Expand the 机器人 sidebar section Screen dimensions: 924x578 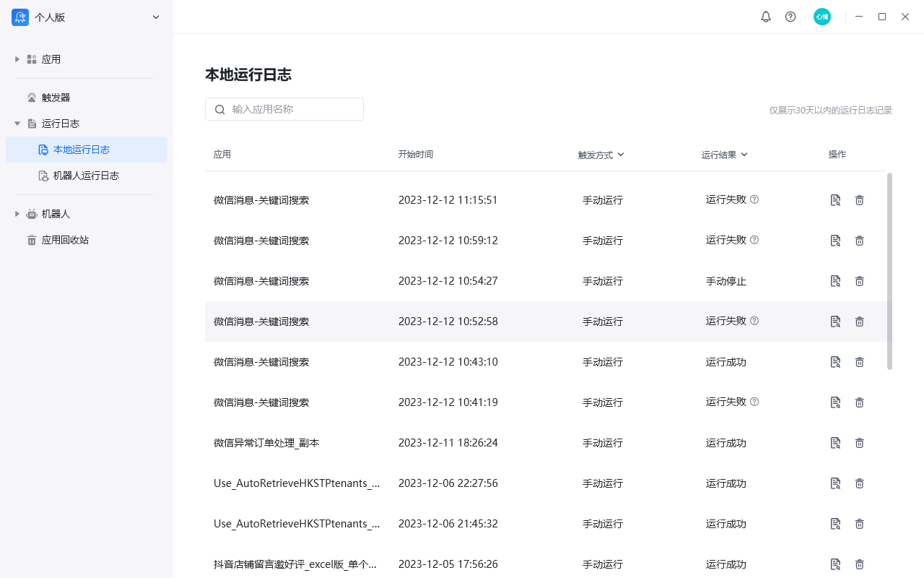coord(17,213)
